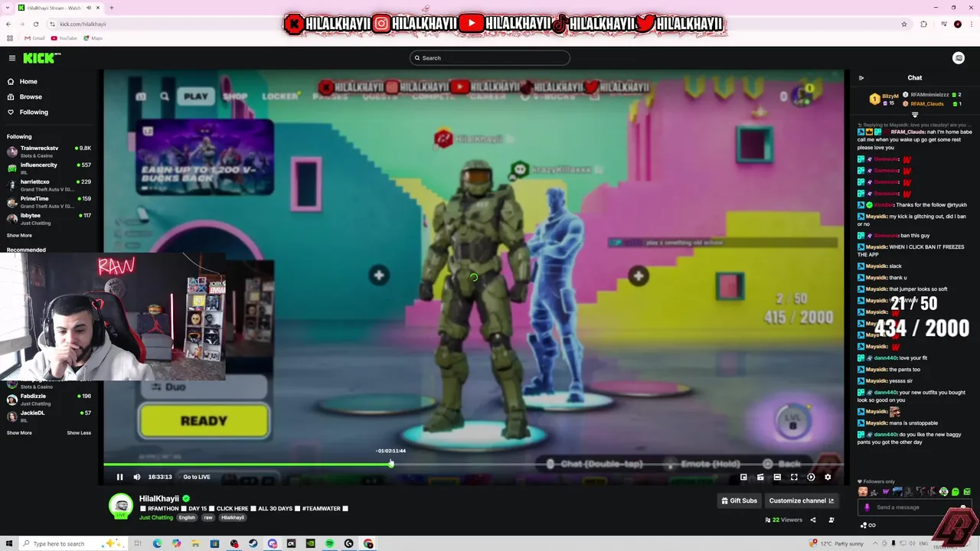The height and width of the screenshot is (551, 980).
Task: Open PrimeTime channel in Following list
Action: 49,201
